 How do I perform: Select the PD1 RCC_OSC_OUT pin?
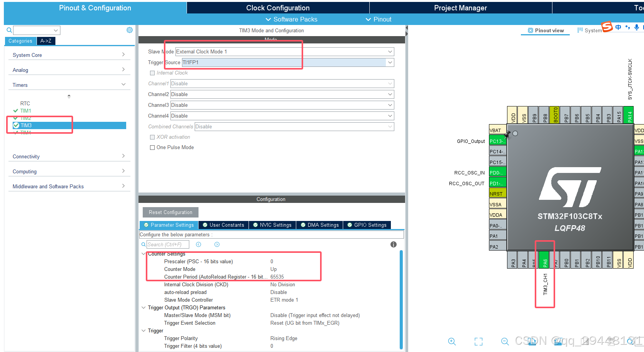coord(497,183)
